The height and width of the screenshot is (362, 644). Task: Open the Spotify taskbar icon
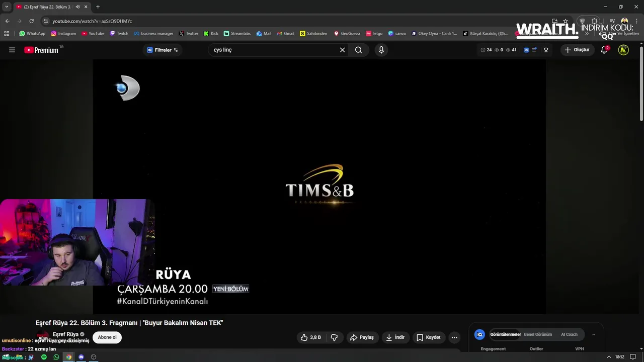tap(44, 357)
